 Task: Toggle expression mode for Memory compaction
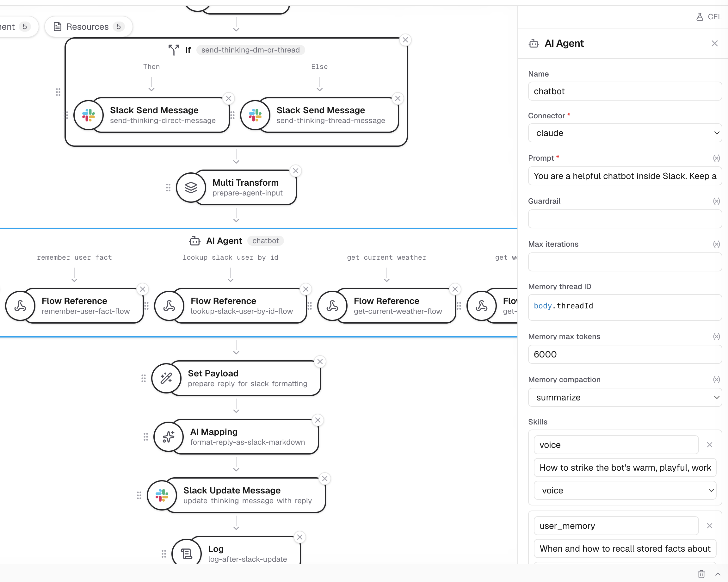click(x=716, y=379)
